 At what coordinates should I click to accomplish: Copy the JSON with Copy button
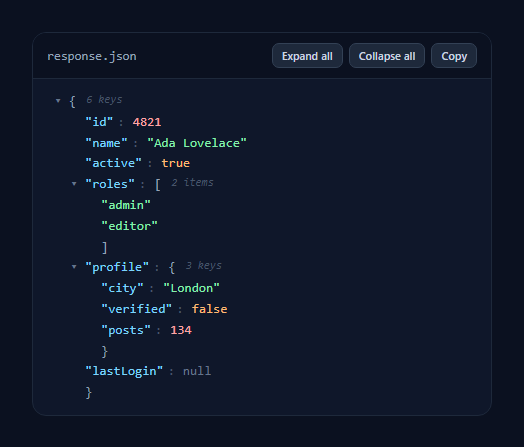click(x=454, y=56)
